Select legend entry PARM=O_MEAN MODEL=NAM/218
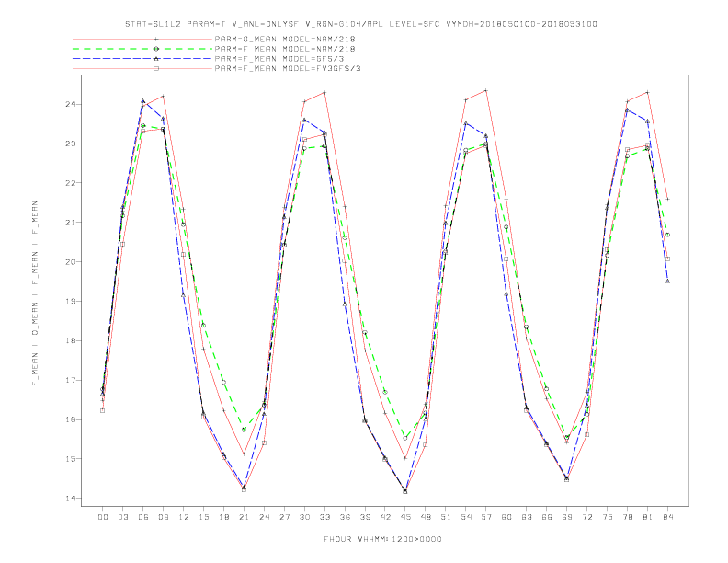This screenshot has width=728, height=563. click(x=285, y=39)
